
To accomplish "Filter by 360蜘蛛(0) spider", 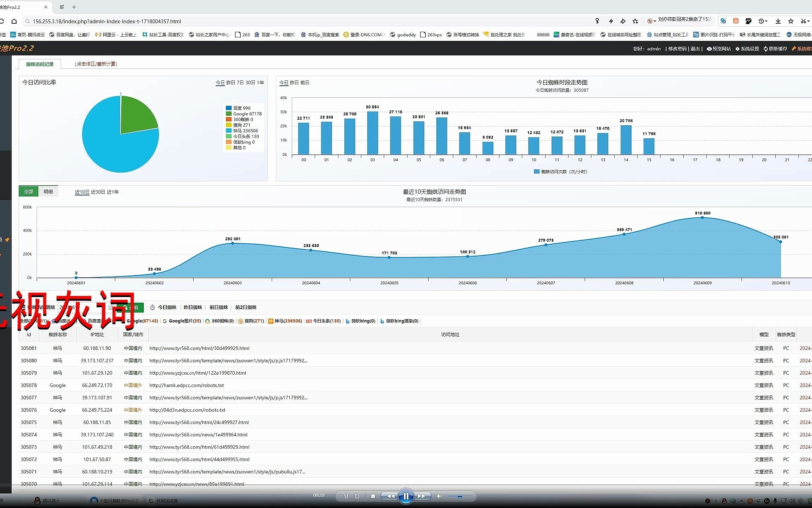I will [x=220, y=321].
